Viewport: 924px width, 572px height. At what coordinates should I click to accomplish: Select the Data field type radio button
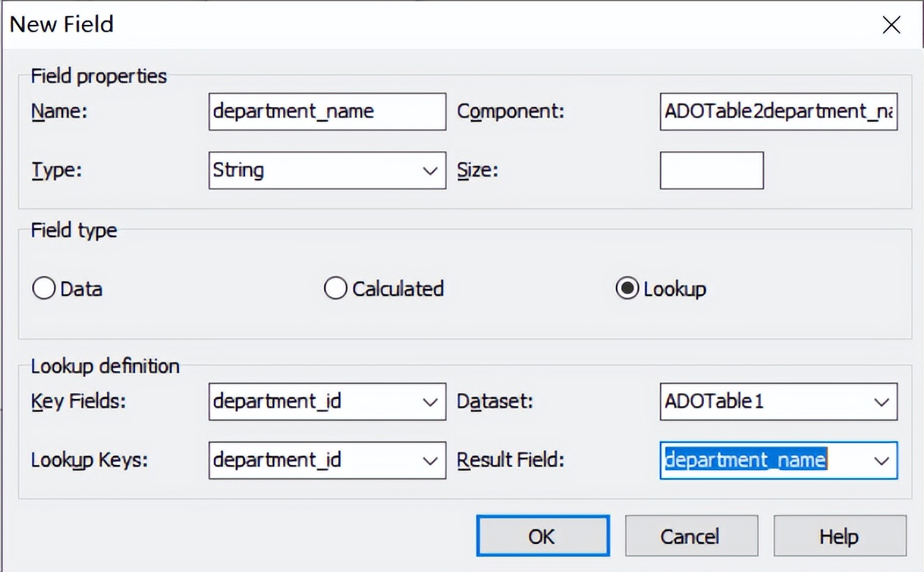point(44,289)
